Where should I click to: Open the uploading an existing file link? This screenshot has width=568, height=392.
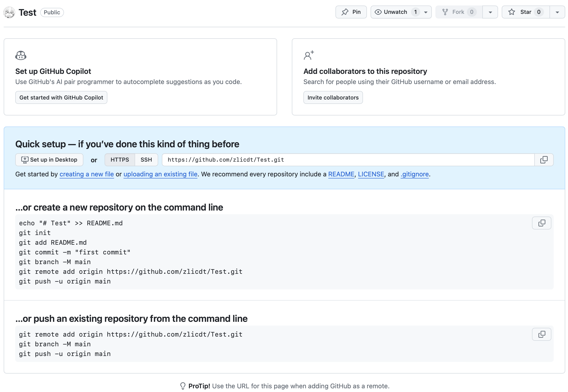pyautogui.click(x=160, y=174)
